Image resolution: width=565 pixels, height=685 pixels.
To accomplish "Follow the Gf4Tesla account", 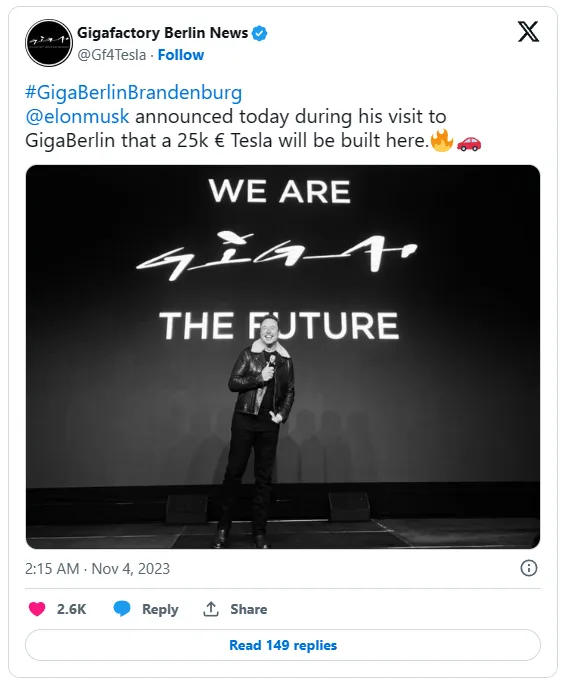I will click(x=180, y=55).
